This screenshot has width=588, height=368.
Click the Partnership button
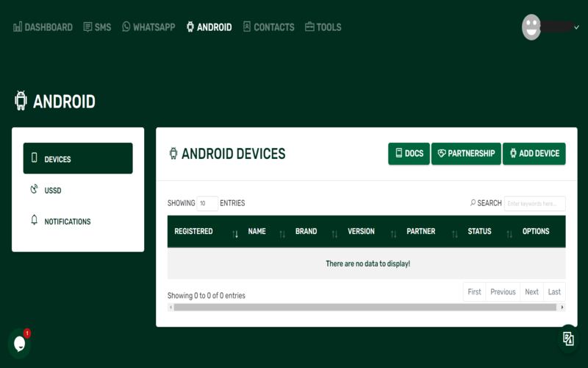tap(466, 153)
